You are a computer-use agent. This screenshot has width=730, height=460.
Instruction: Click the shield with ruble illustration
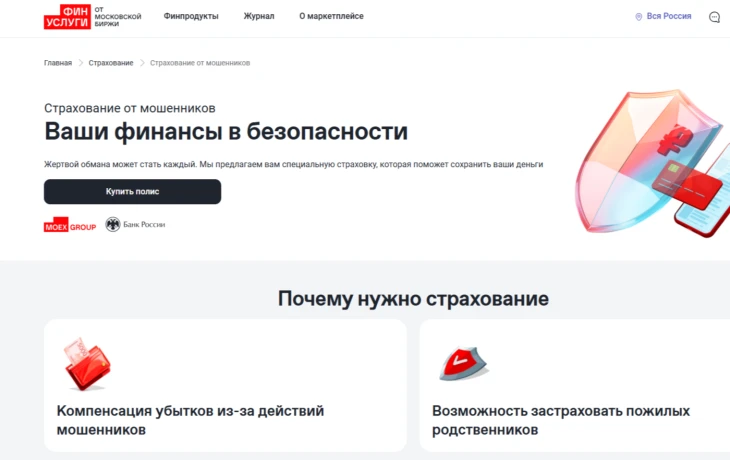click(x=652, y=162)
